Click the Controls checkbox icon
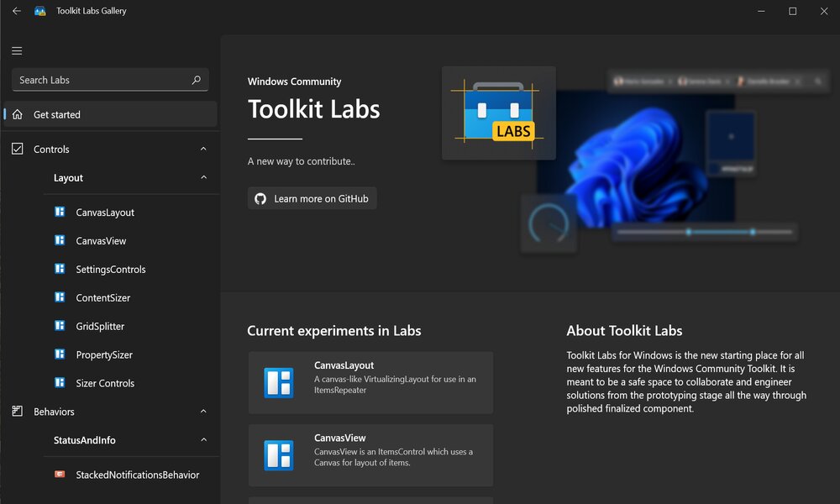 (18, 149)
